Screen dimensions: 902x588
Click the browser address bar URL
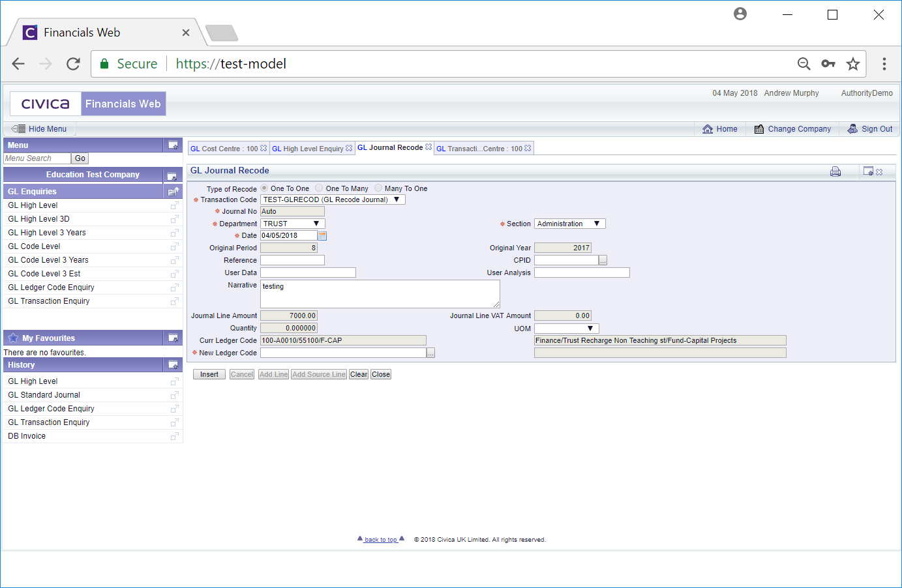231,64
